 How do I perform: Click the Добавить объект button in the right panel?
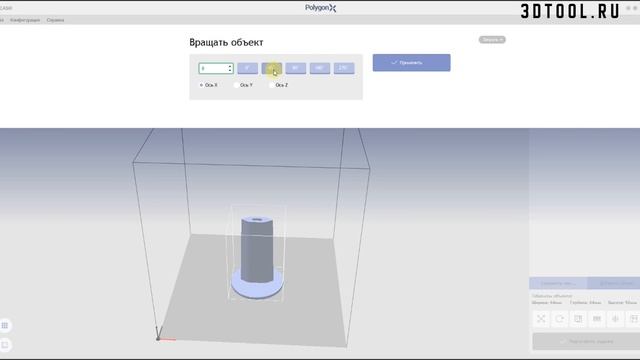pyautogui.click(x=614, y=283)
